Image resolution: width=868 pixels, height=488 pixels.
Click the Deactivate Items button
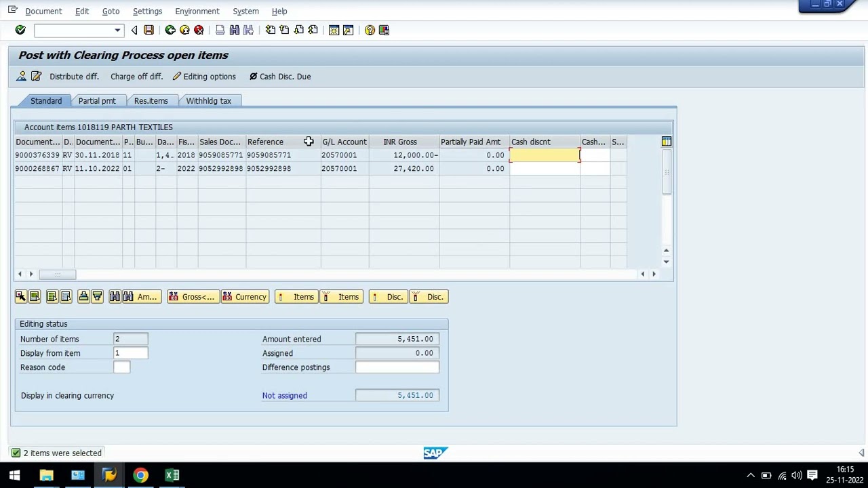[x=341, y=297]
